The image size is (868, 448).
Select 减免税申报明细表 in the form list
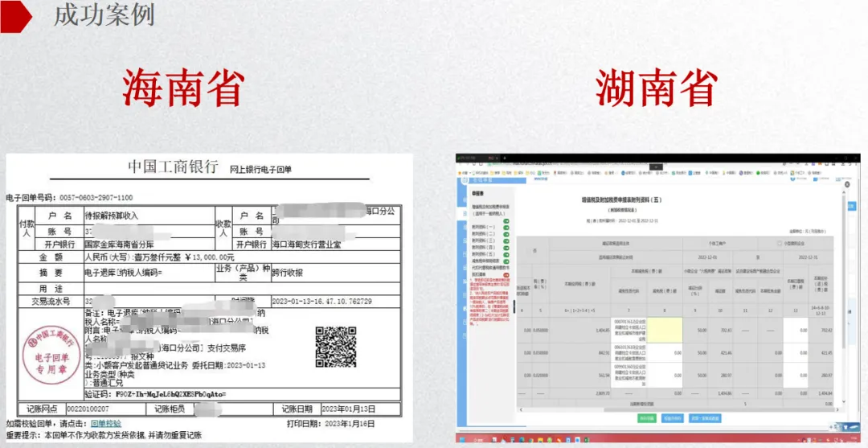point(485,261)
